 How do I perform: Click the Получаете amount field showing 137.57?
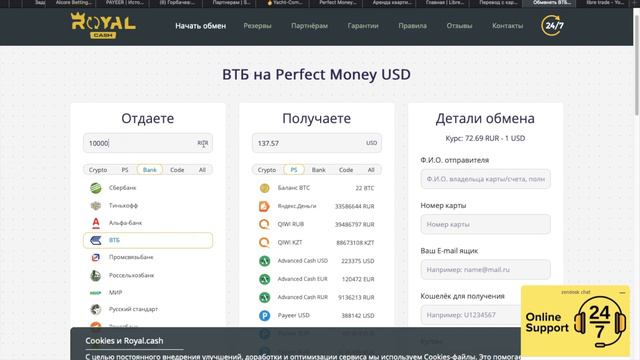[x=317, y=143]
